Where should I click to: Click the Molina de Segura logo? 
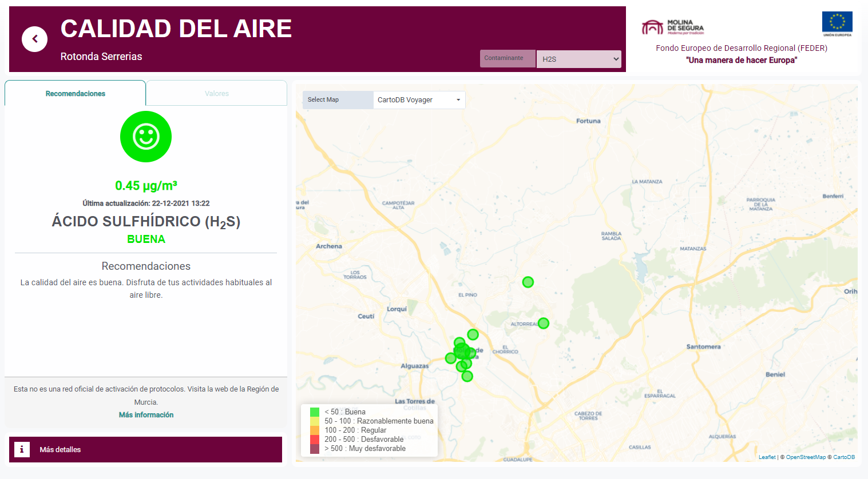(x=673, y=27)
